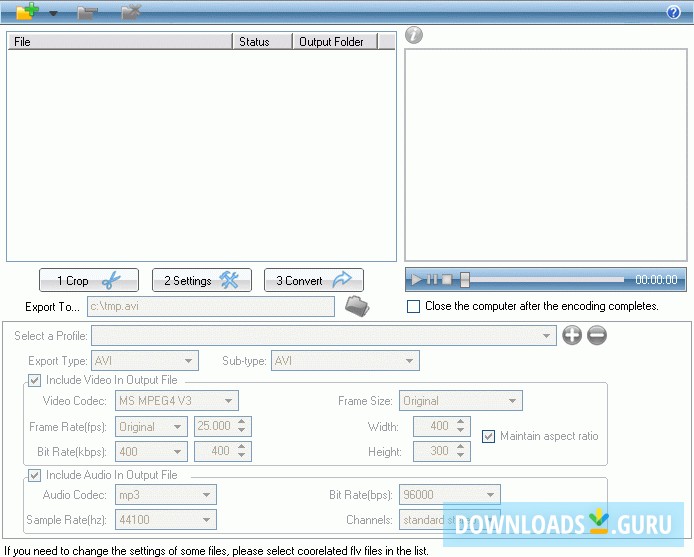Open the Sub-type dropdown

[345, 361]
